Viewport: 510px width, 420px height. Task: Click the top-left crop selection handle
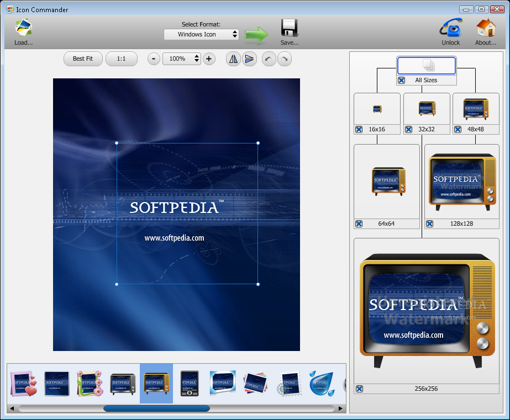tap(117, 143)
